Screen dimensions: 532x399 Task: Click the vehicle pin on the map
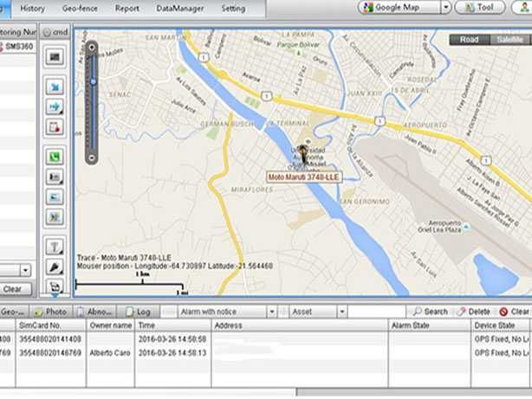pos(303,154)
